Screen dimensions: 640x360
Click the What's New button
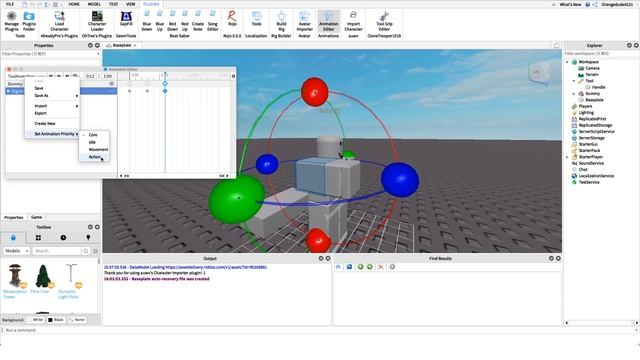(x=570, y=4)
